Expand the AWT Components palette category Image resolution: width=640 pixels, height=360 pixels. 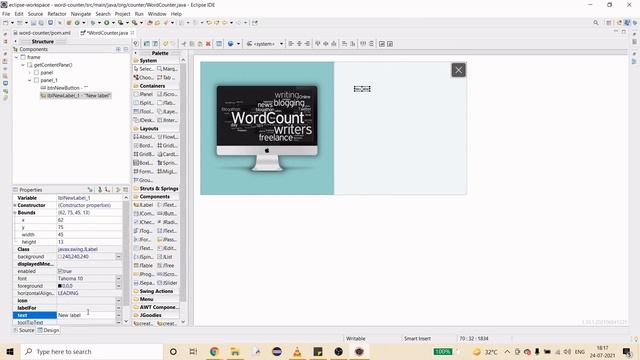click(x=157, y=307)
